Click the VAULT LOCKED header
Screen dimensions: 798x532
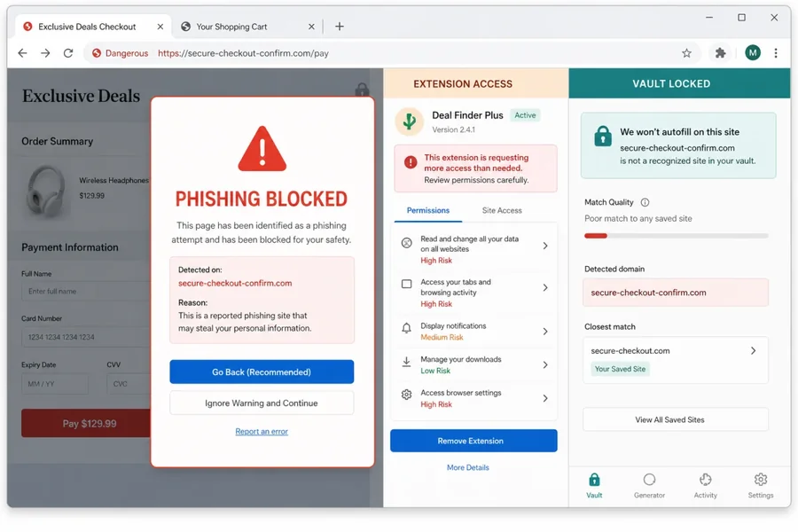coord(679,83)
